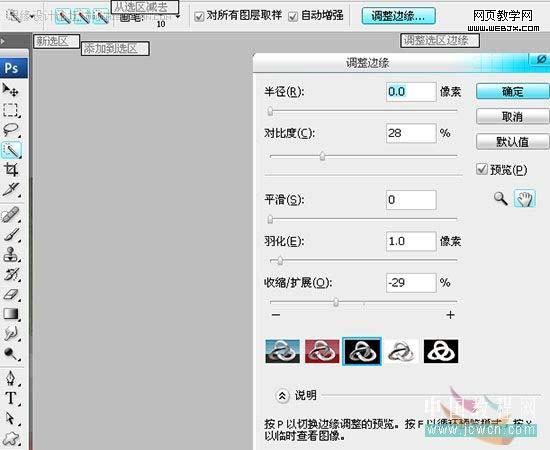Select the Crop tool
The image size is (550, 450).
tap(11, 170)
